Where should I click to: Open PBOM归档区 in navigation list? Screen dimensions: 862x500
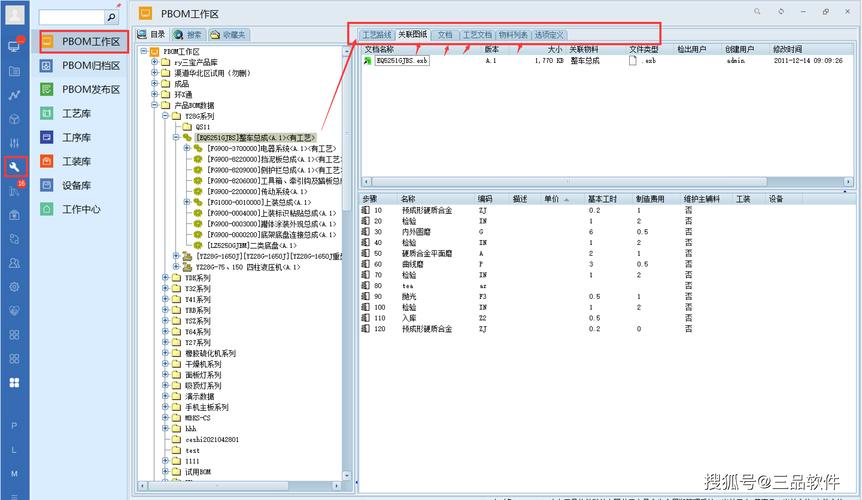point(80,66)
